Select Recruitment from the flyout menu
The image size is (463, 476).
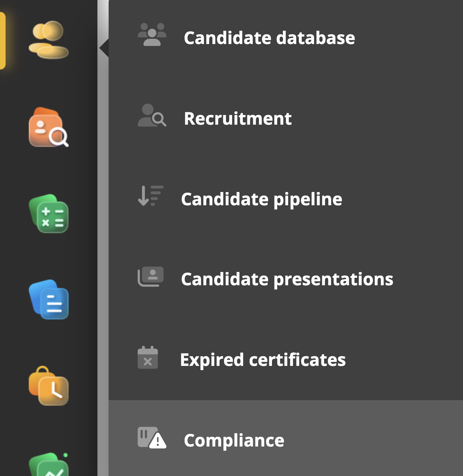(x=237, y=119)
